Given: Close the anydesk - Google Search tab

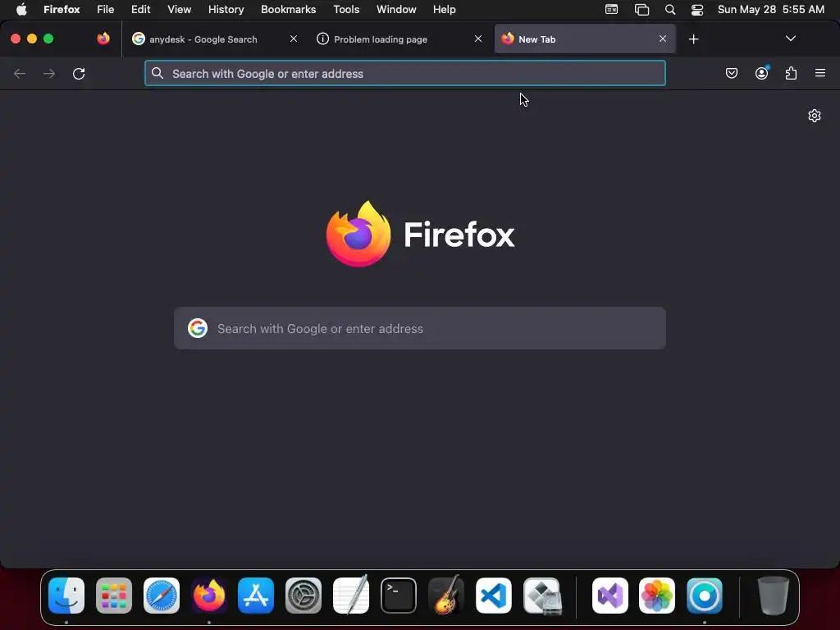Looking at the screenshot, I should tap(294, 39).
